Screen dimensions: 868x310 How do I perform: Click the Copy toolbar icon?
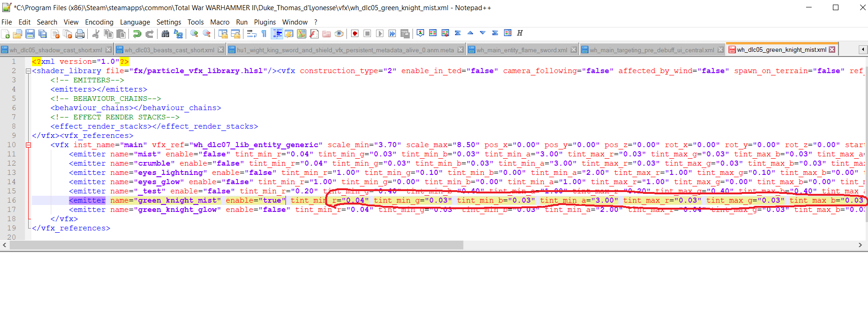tap(109, 33)
